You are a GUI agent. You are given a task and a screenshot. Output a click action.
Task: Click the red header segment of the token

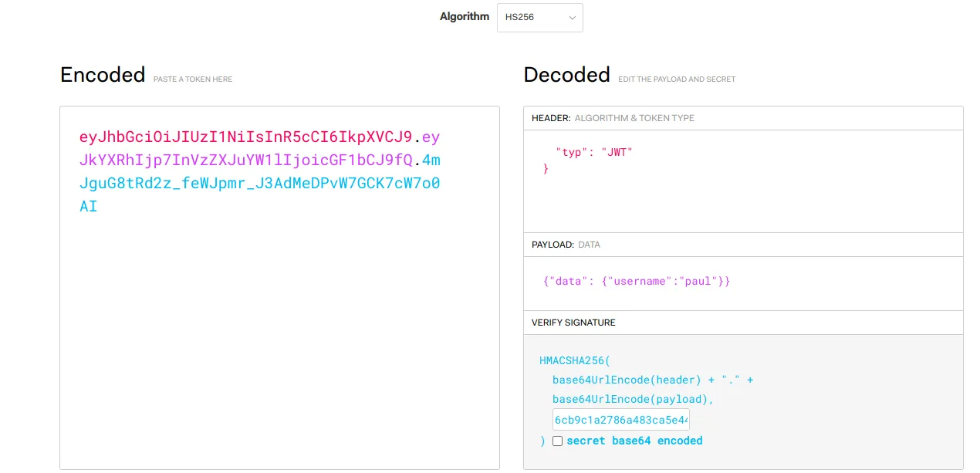tap(246, 137)
